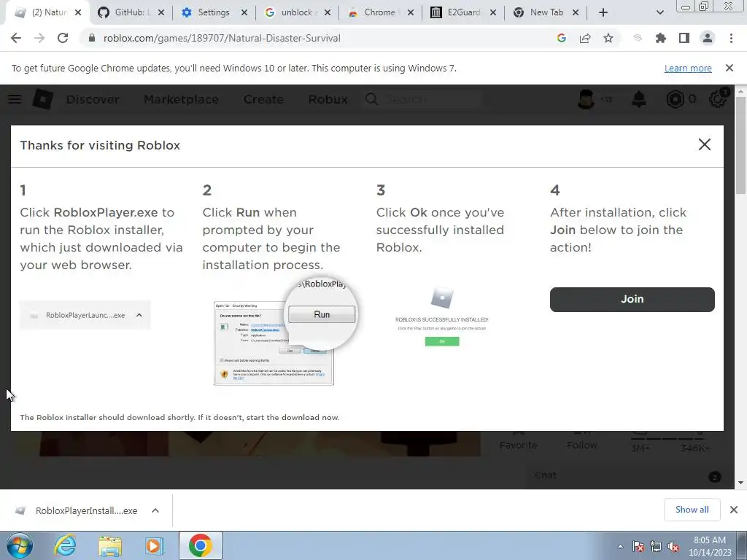Close the Thanks for visiting Roblox dialog
Screen dimensions: 747x560
click(x=705, y=144)
